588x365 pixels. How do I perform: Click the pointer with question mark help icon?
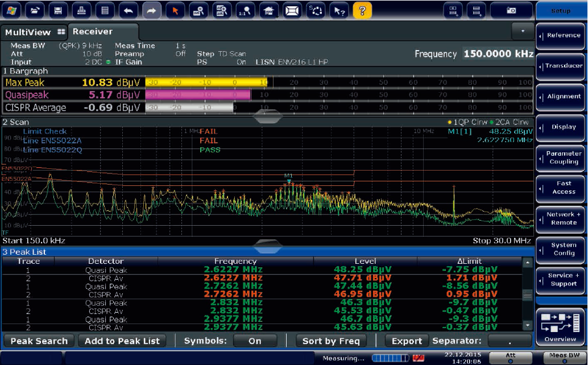click(338, 10)
